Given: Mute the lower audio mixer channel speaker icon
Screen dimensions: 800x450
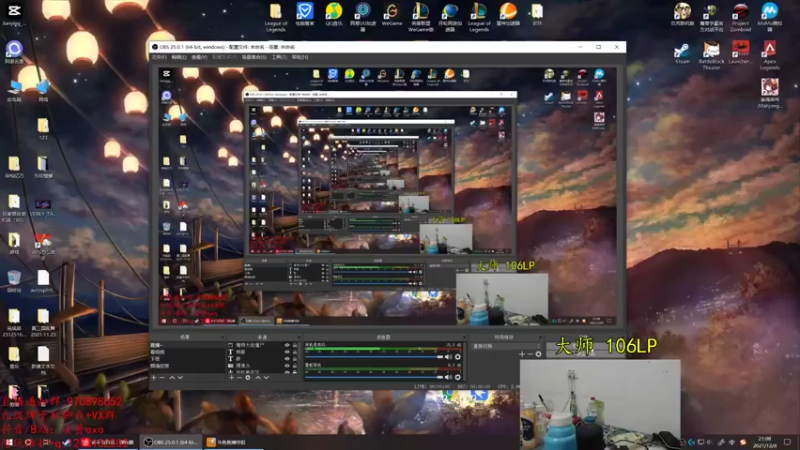Looking at the screenshot, I should 448,377.
